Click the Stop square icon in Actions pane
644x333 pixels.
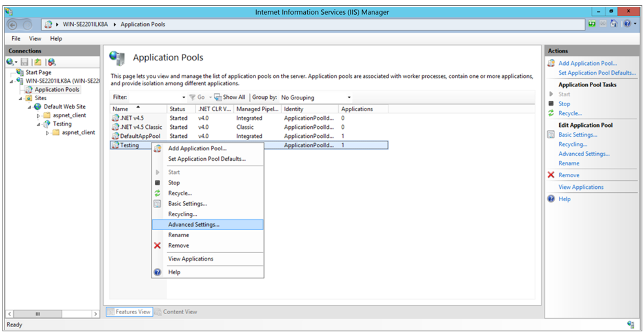pyautogui.click(x=551, y=104)
